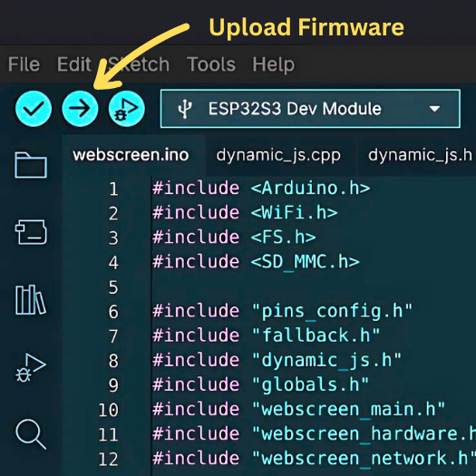
Task: Click the "webscreen_network.h" include line
Action: pos(315,459)
